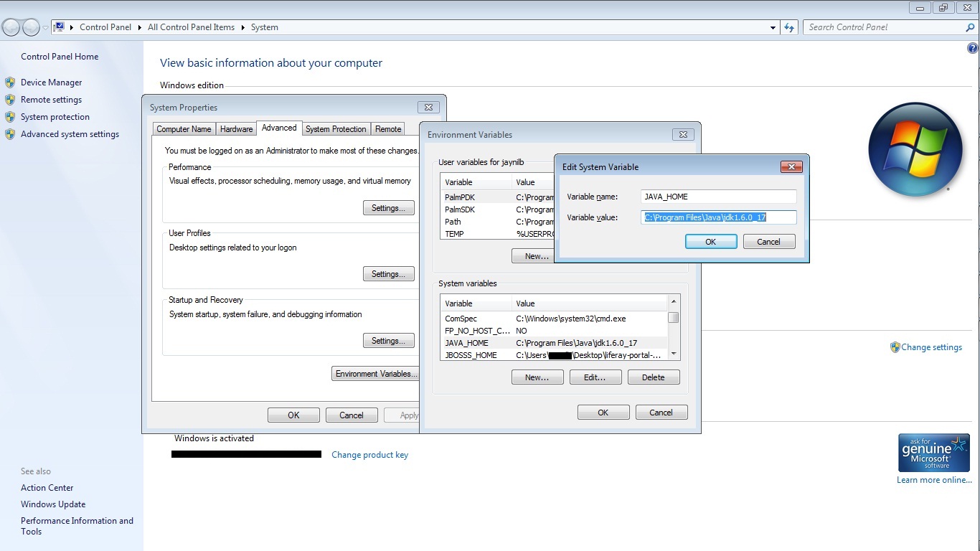The image size is (980, 551).
Task: Click OK in Edit System Variable dialog
Action: point(711,242)
